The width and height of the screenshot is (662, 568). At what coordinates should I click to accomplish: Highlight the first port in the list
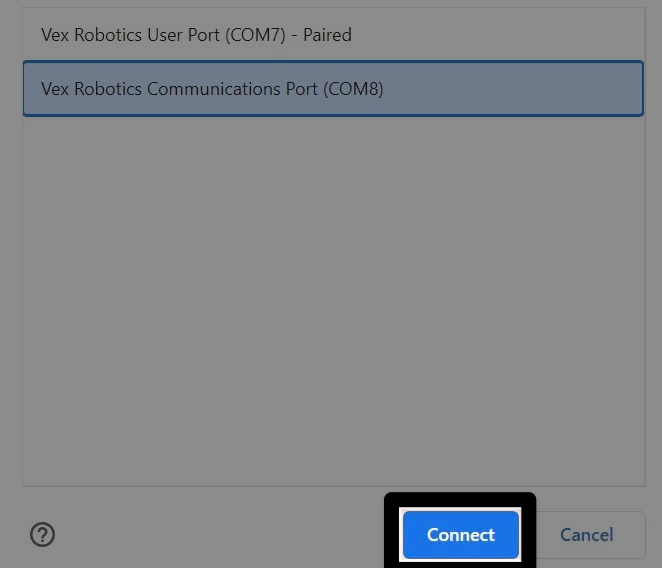[x=333, y=35]
